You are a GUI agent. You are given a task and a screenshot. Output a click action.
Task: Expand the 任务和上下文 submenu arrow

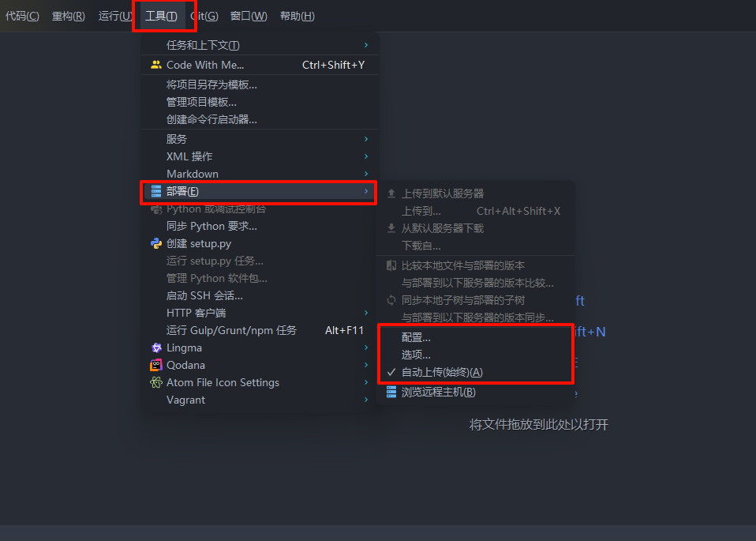tap(366, 45)
